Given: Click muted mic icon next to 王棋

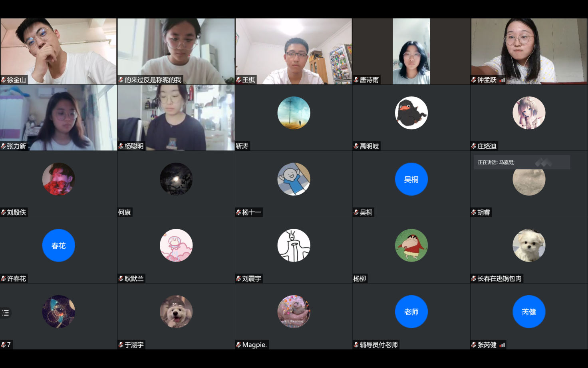Looking at the screenshot, I should [238, 80].
